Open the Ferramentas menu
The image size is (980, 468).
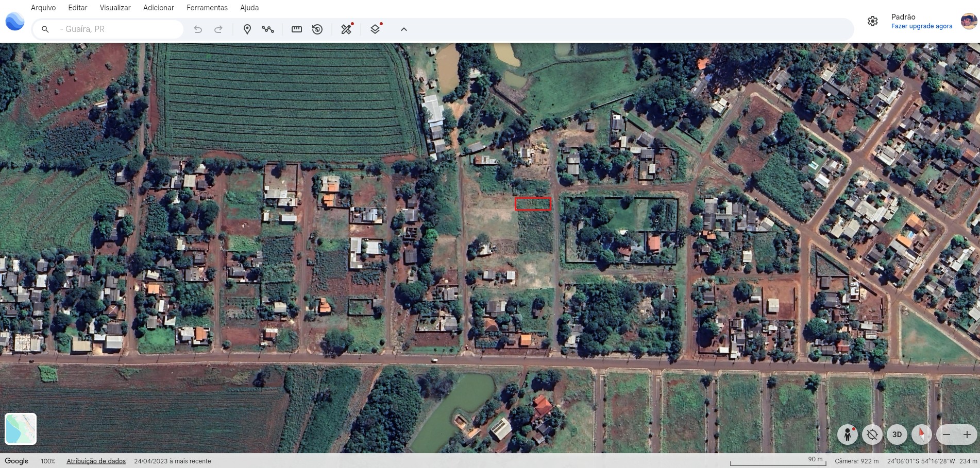207,8
